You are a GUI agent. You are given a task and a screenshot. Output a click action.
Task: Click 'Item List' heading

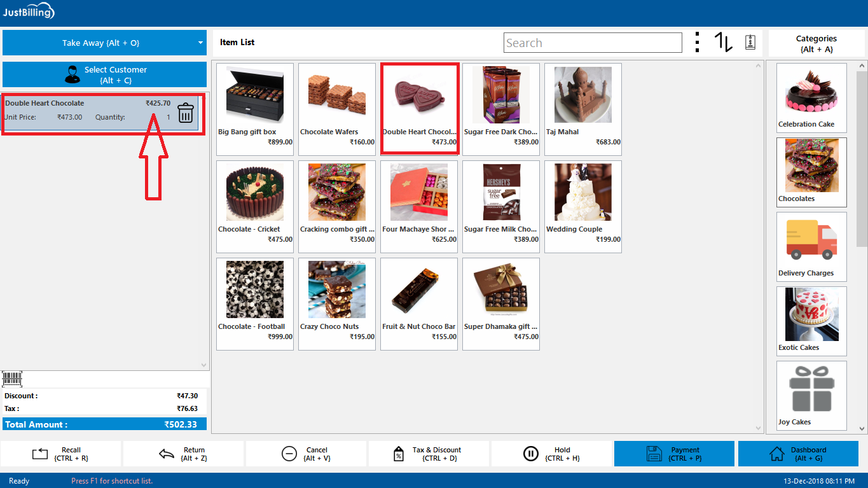pos(237,43)
